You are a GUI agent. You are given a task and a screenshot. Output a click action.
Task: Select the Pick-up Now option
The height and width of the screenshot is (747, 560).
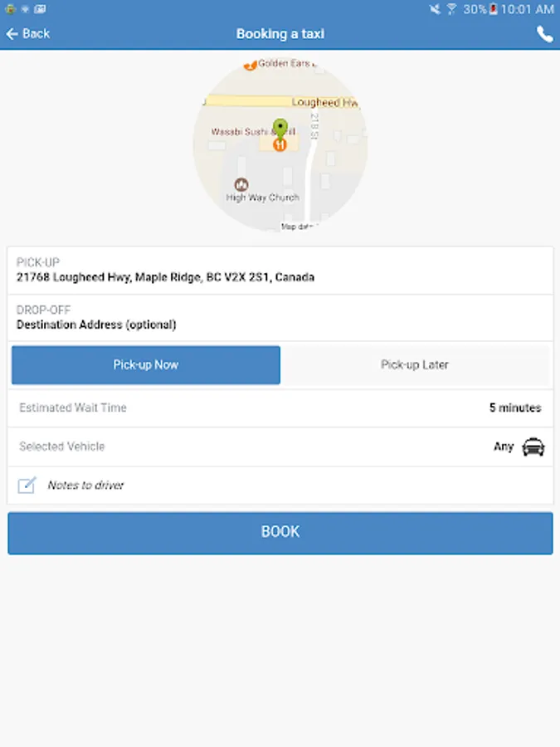tap(146, 365)
